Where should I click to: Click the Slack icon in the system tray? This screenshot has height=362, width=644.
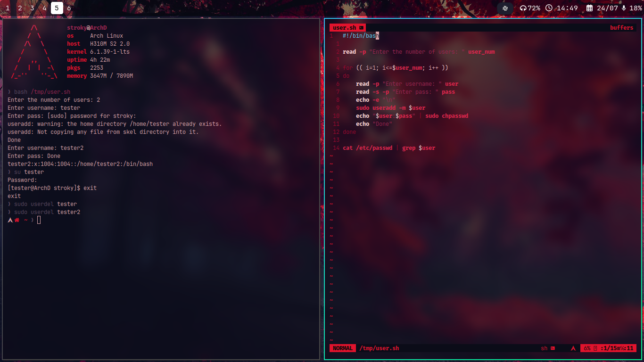[x=505, y=8]
